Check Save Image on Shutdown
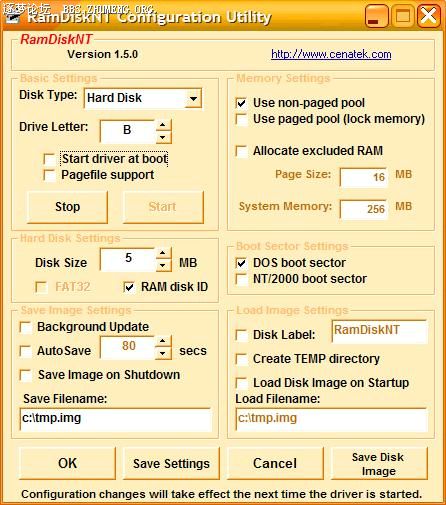This screenshot has height=505, width=446. click(26, 375)
